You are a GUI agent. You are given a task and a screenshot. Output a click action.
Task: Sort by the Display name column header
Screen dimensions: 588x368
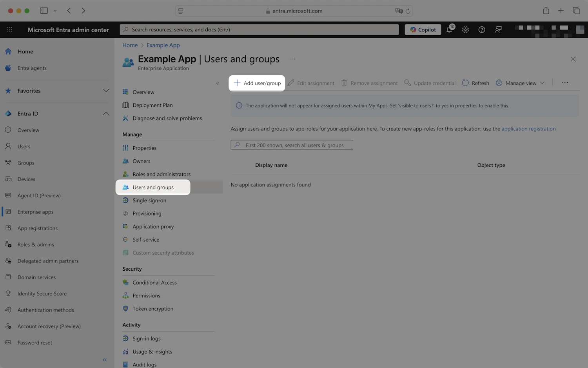[271, 165]
